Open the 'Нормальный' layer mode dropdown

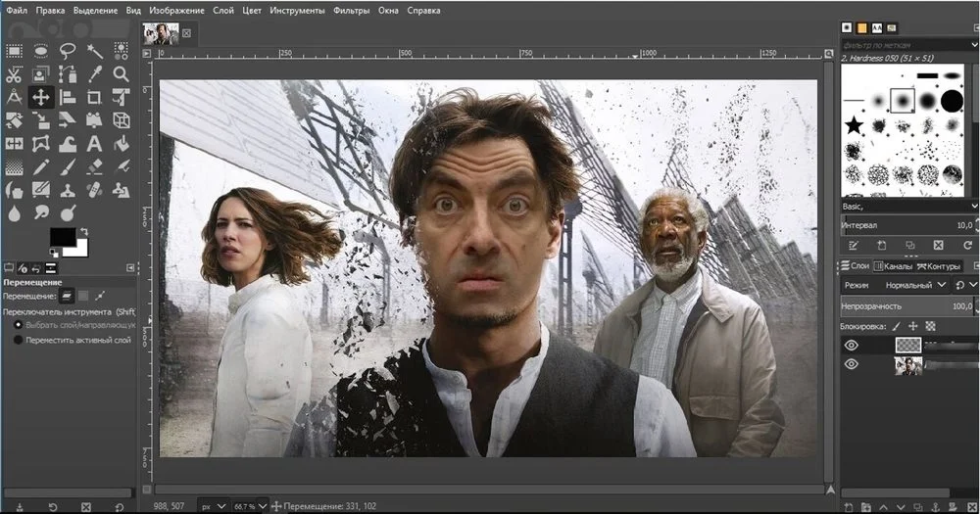pyautogui.click(x=909, y=285)
